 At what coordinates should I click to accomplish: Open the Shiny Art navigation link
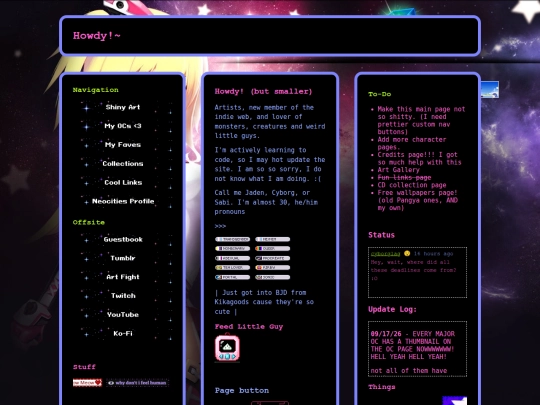pyautogui.click(x=123, y=107)
